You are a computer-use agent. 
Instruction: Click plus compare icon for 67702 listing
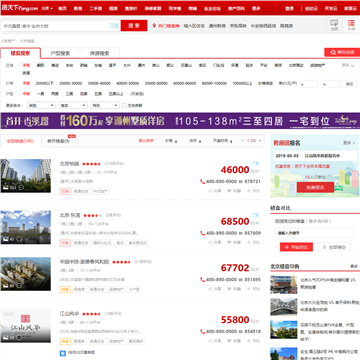[249, 289]
